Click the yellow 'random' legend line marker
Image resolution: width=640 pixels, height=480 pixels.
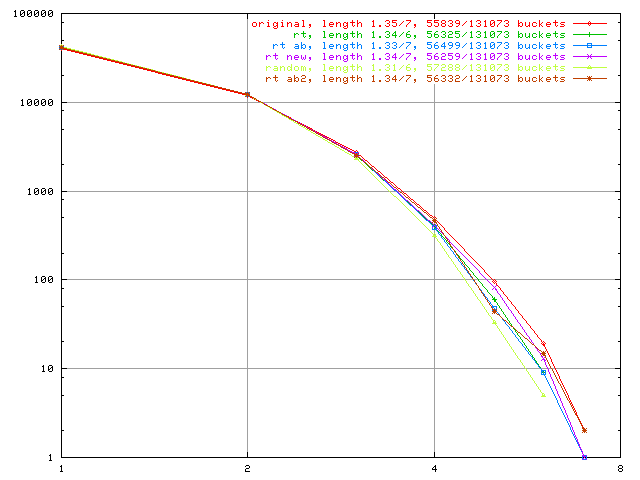coord(590,67)
